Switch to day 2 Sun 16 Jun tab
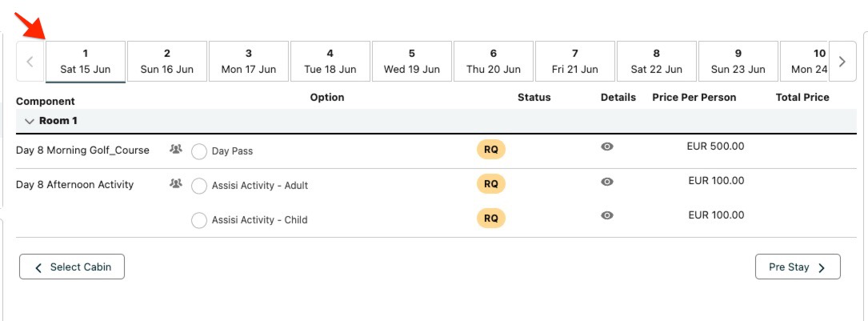This screenshot has height=321, width=868. pyautogui.click(x=167, y=62)
